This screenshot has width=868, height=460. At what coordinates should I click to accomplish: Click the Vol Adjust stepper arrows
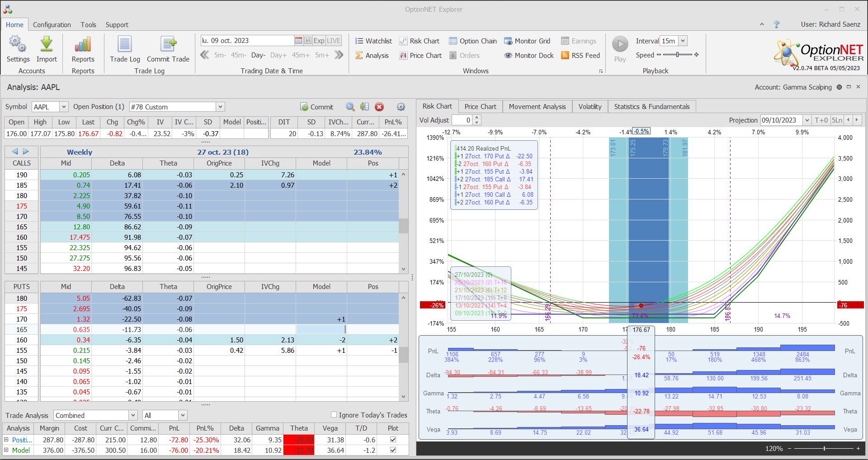tap(476, 120)
